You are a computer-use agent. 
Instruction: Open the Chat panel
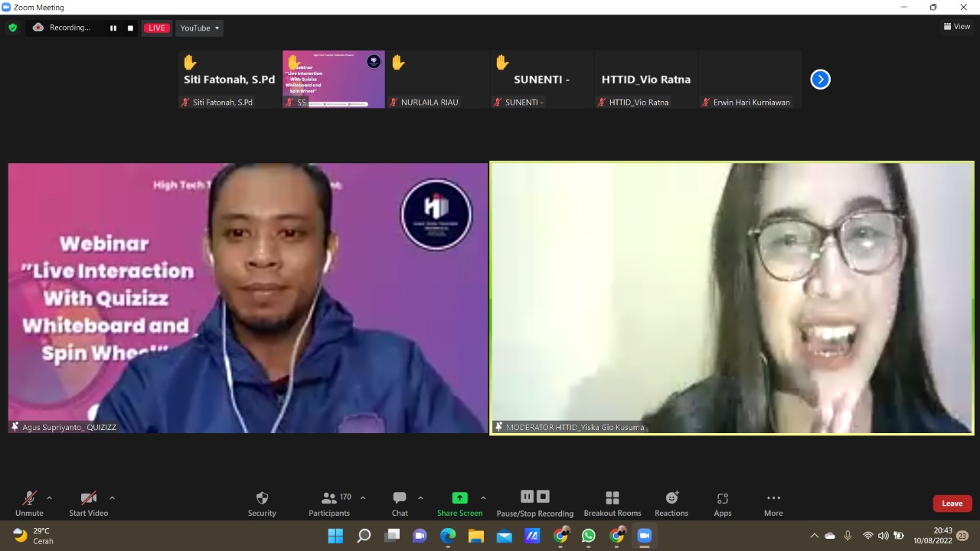pyautogui.click(x=400, y=504)
